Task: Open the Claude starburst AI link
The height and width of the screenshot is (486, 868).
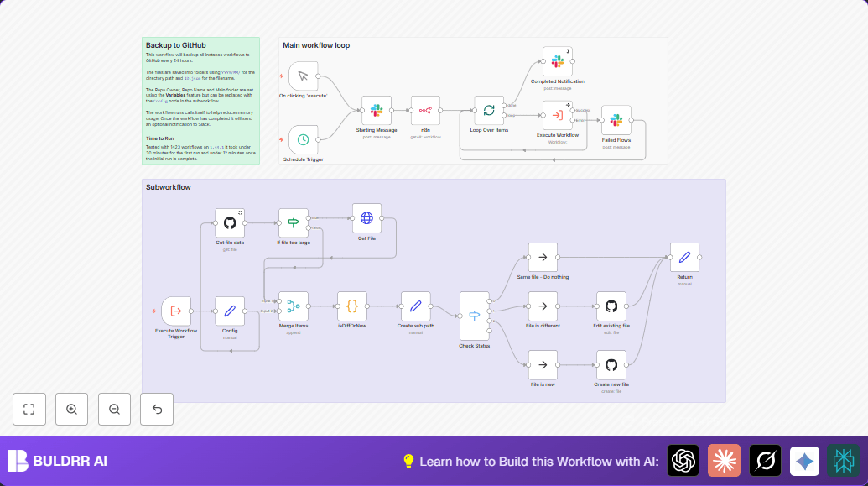Action: pyautogui.click(x=724, y=461)
